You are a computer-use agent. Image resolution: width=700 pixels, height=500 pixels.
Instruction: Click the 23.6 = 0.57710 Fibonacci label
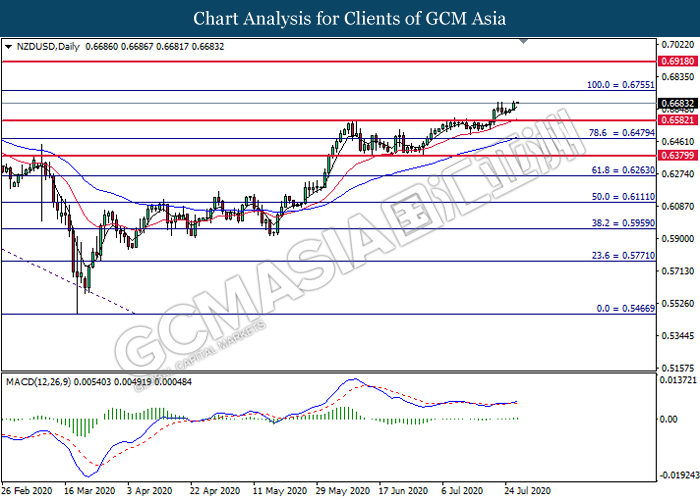620,256
